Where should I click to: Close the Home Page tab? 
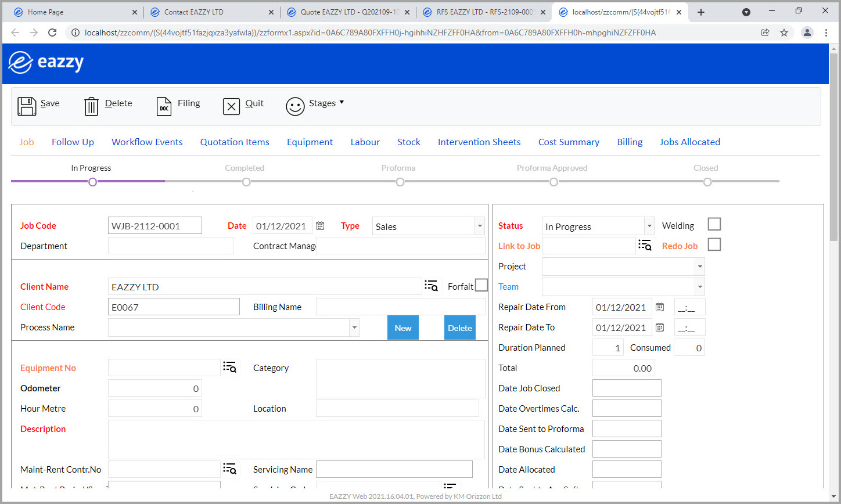134,12
